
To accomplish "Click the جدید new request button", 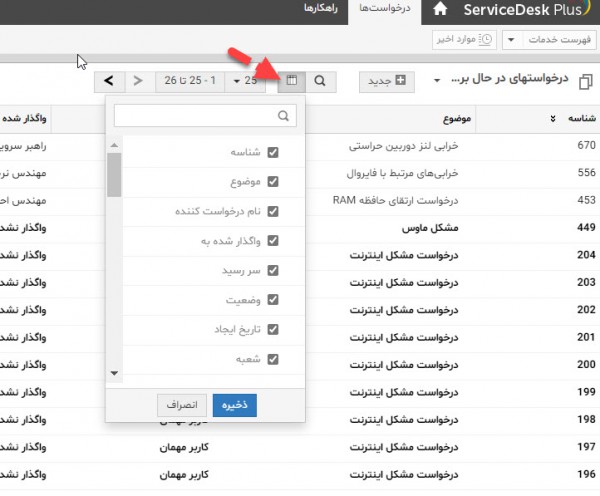I will [x=387, y=82].
